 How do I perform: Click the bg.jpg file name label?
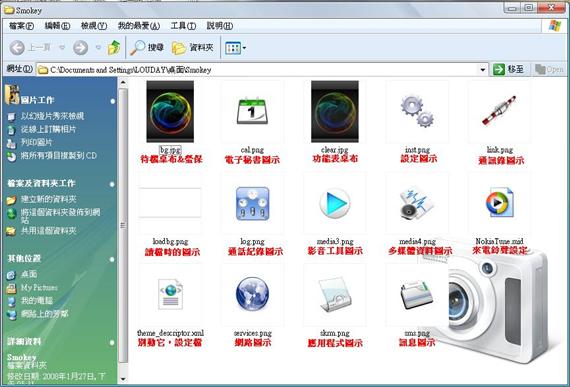tap(170, 150)
